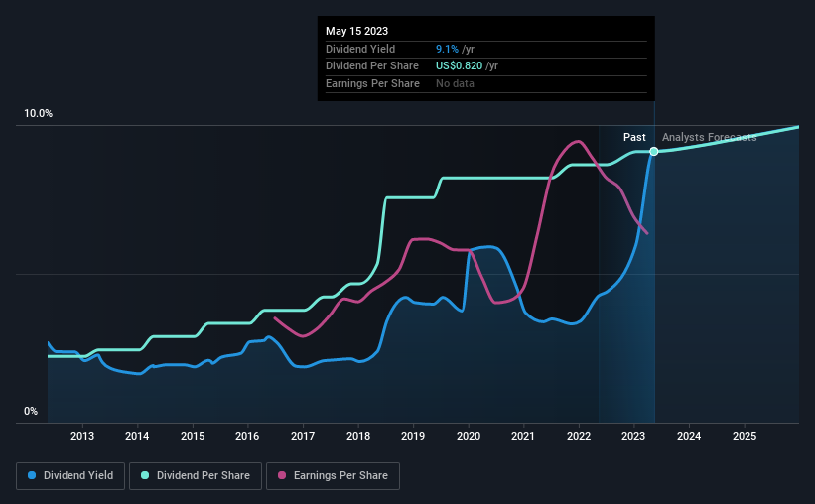
Task: Click the Past region label
Action: click(x=634, y=137)
